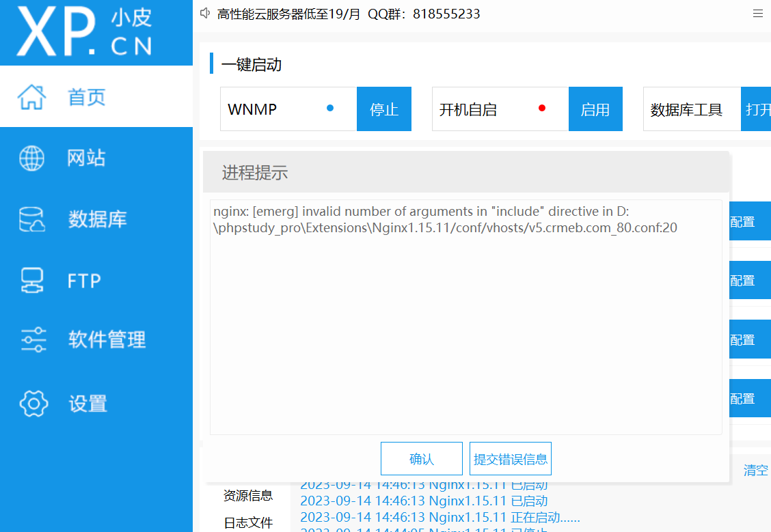Open 数据库 database section

[x=96, y=219]
